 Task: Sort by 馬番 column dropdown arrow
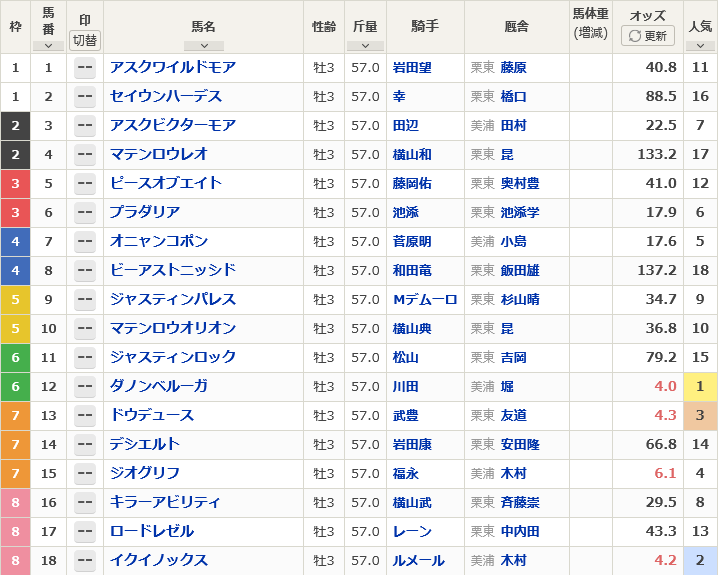(x=48, y=46)
